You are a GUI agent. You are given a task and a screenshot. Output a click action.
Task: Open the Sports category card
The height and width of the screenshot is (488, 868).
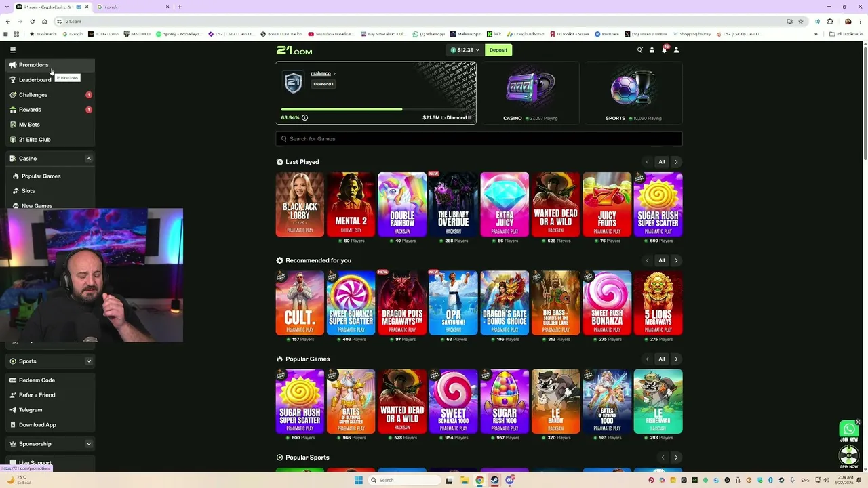[633, 93]
